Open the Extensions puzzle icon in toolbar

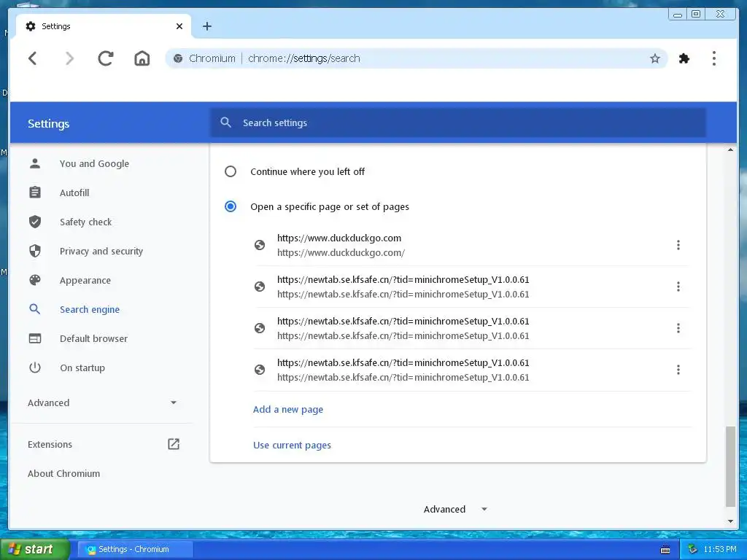coord(684,58)
